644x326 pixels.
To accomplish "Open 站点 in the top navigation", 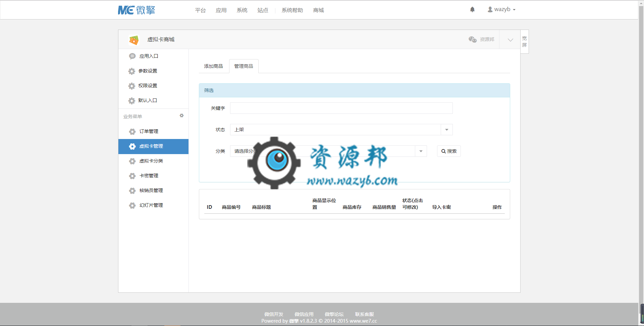I will click(x=263, y=10).
